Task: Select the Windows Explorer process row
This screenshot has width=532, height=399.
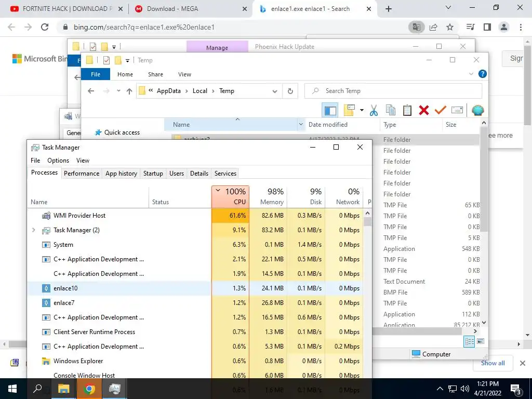Action: point(195,361)
